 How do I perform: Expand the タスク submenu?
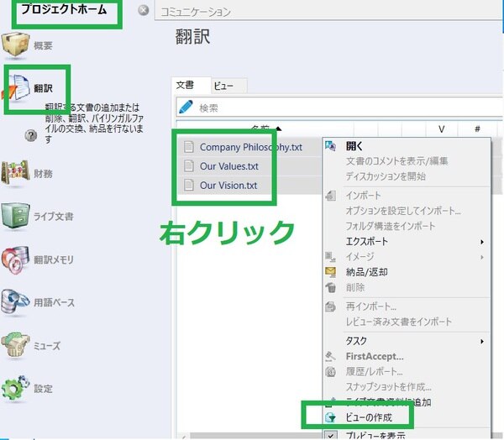(x=482, y=341)
